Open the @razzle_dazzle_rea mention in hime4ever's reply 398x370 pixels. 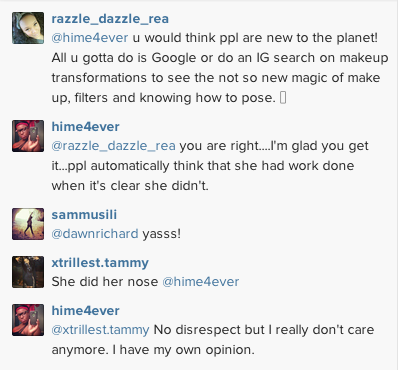click(113, 146)
